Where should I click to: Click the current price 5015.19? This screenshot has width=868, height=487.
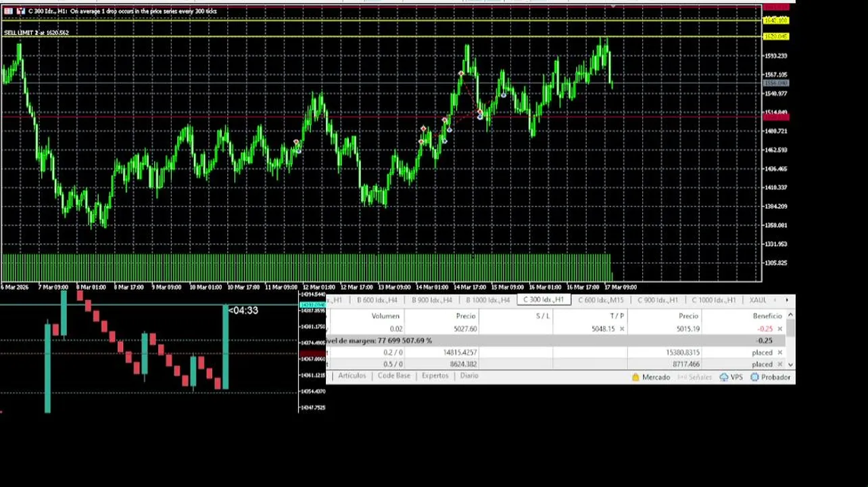pos(688,329)
